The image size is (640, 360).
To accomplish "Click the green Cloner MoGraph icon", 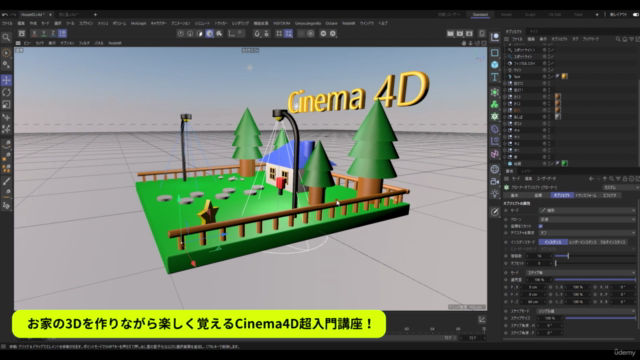I will point(495,104).
